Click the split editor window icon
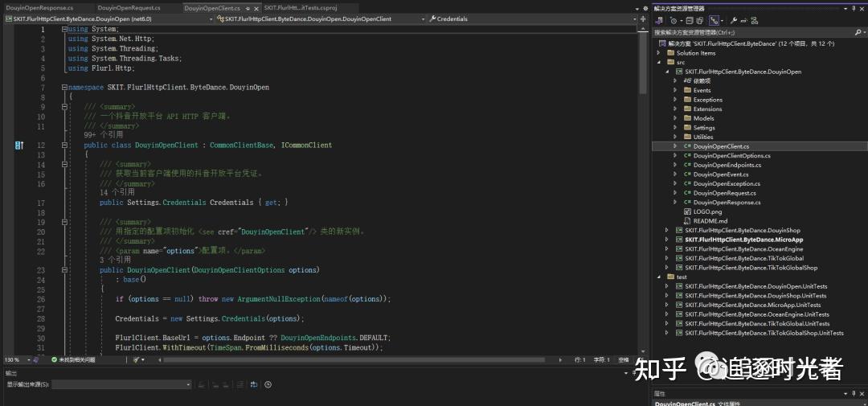 [643, 18]
